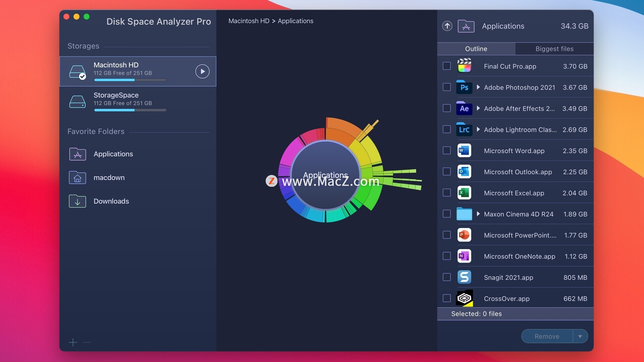Switch to the Biggest files tab
644x362 pixels.
[x=554, y=49]
